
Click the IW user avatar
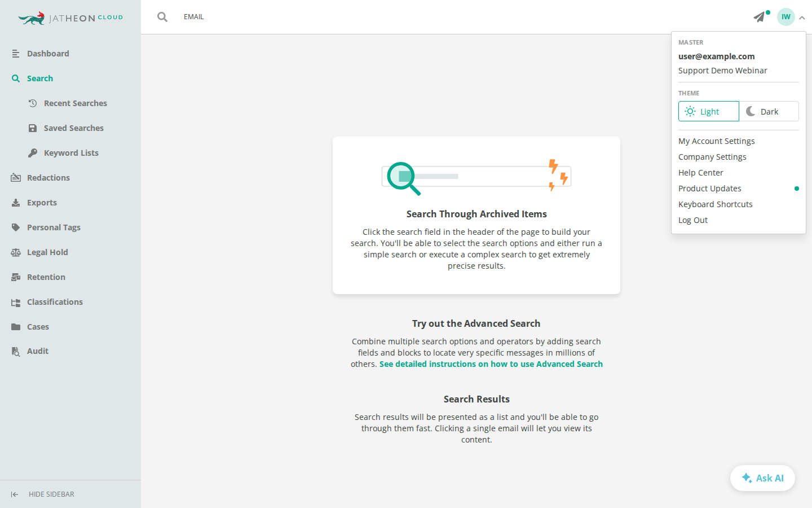click(x=785, y=17)
